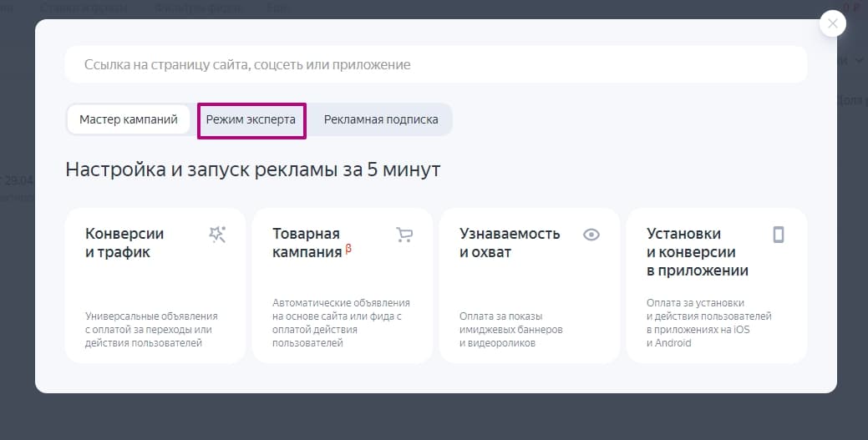Viewport: 868px width, 440px height.
Task: Click phone icon on Установки card
Action: [779, 235]
